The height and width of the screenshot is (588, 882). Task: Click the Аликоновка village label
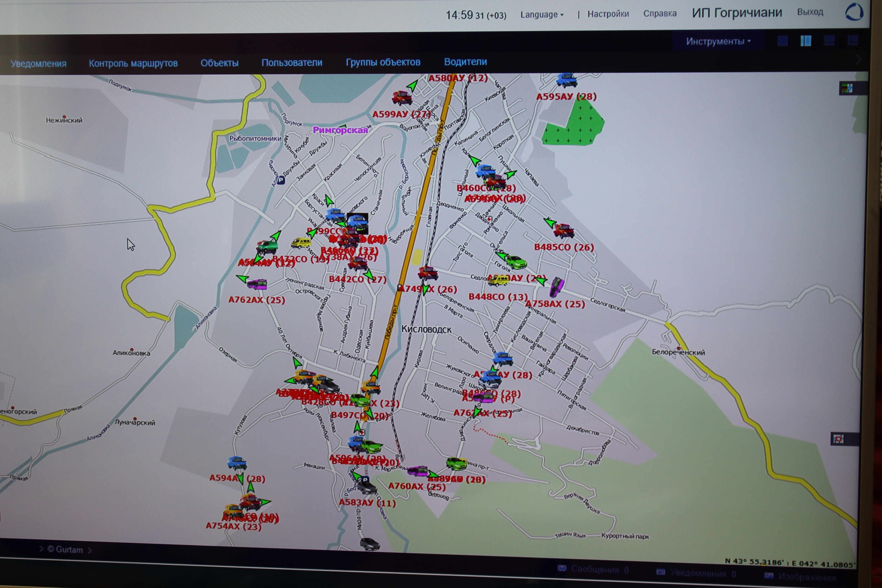[131, 353]
